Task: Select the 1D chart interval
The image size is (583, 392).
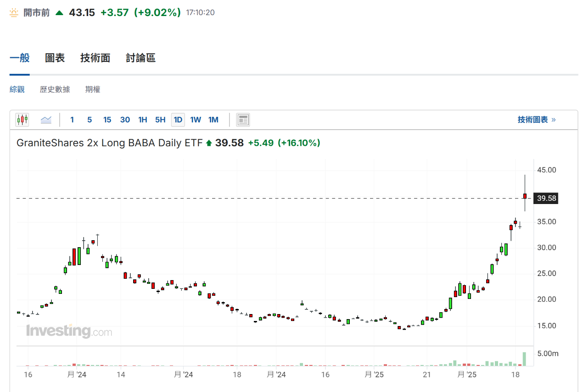Action: [x=178, y=120]
